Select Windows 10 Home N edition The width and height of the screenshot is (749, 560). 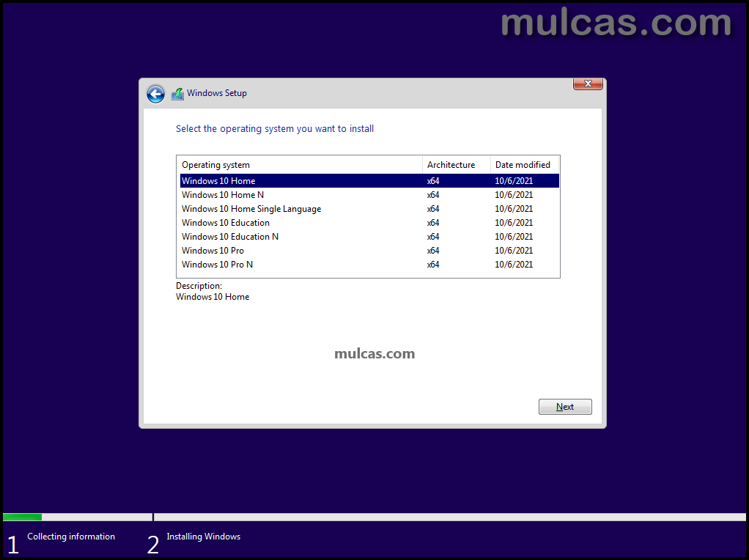click(x=223, y=195)
